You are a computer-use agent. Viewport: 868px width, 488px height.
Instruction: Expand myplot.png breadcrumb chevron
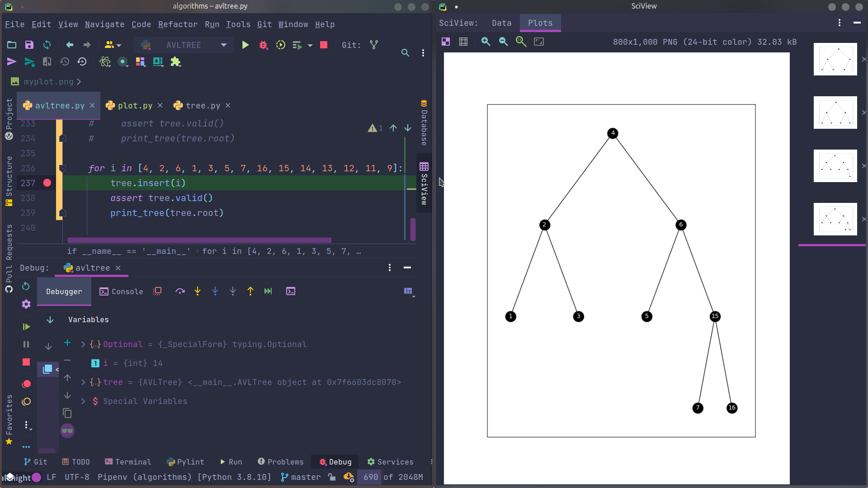pyautogui.click(x=79, y=82)
